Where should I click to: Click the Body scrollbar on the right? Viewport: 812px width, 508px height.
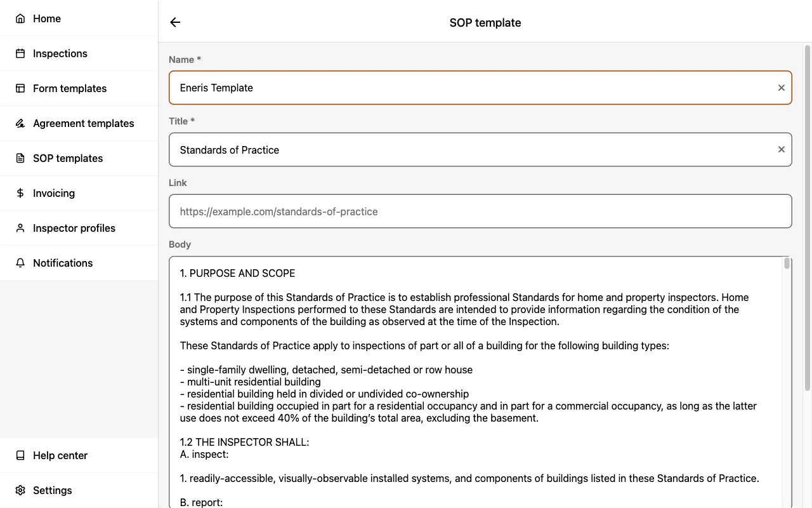787,263
